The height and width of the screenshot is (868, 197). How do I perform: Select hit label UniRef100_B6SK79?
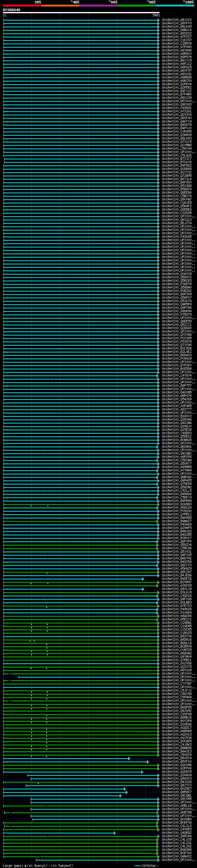(x=177, y=125)
